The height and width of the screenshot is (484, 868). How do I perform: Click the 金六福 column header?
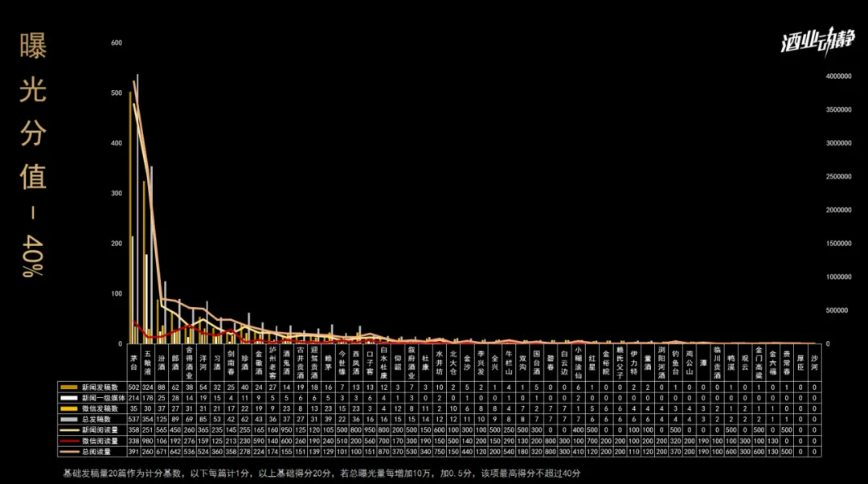[772, 363]
